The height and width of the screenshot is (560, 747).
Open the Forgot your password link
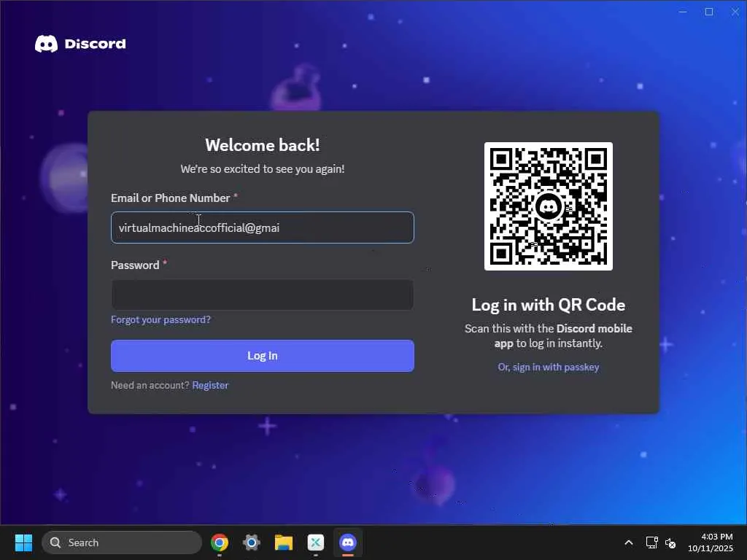160,319
